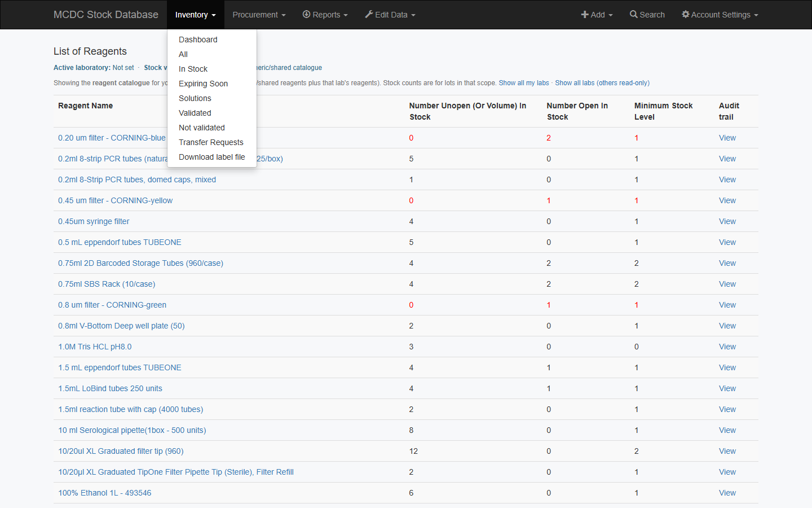812x508 pixels.
Task: Open 100% Ethanol 1L - 493546 reagent
Action: point(105,493)
